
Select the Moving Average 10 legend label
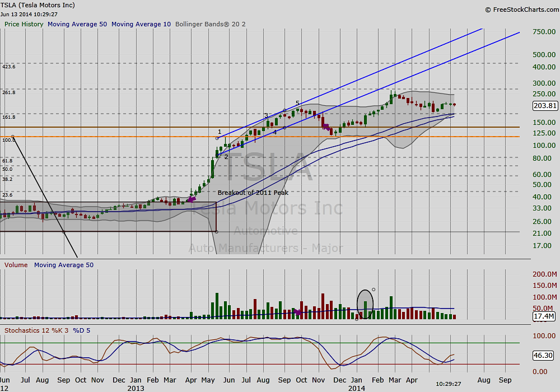point(141,24)
